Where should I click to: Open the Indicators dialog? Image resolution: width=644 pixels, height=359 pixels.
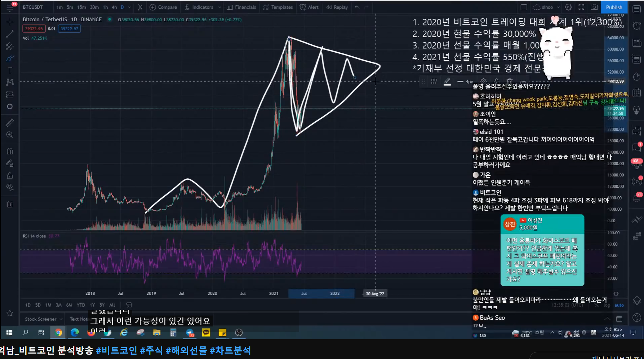tap(199, 7)
